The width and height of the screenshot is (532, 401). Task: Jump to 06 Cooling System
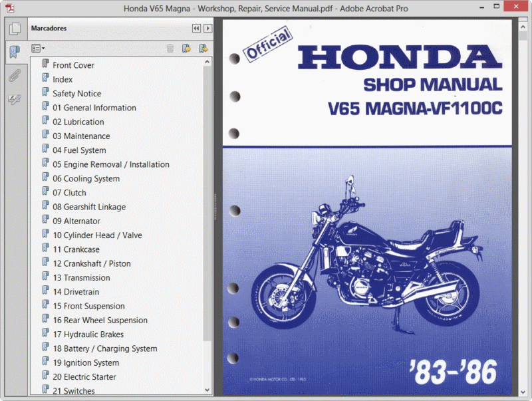pyautogui.click(x=86, y=179)
